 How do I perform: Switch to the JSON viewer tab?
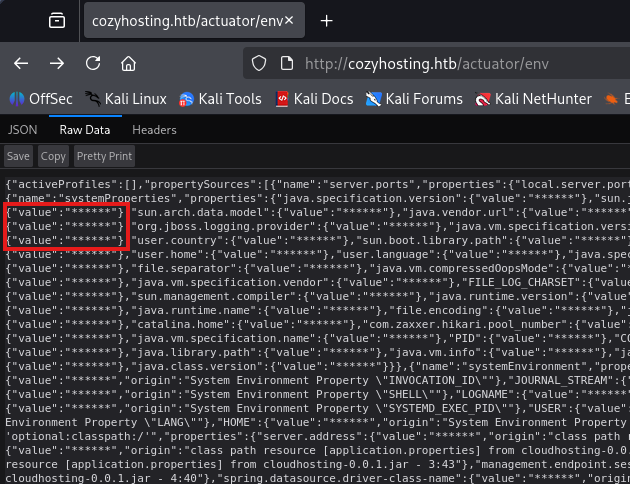23,130
